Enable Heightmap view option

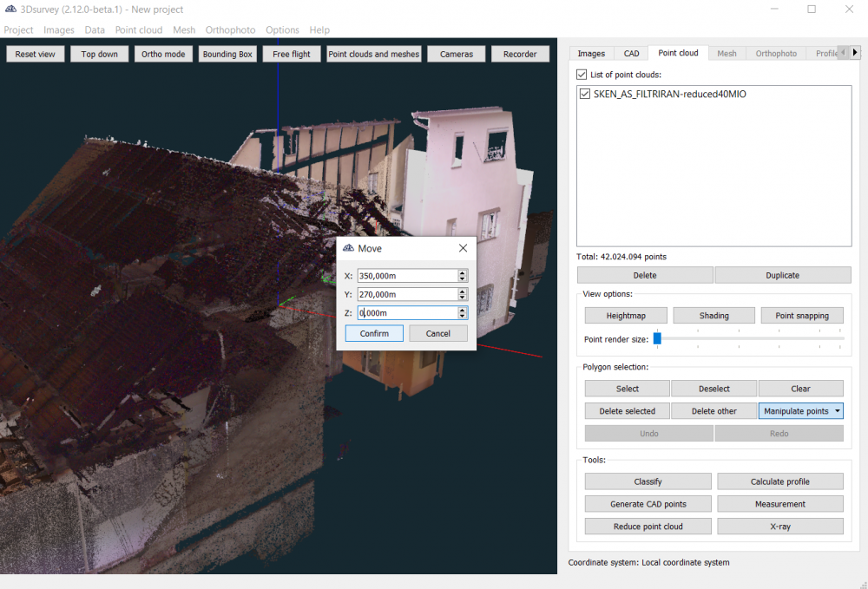pyautogui.click(x=625, y=316)
